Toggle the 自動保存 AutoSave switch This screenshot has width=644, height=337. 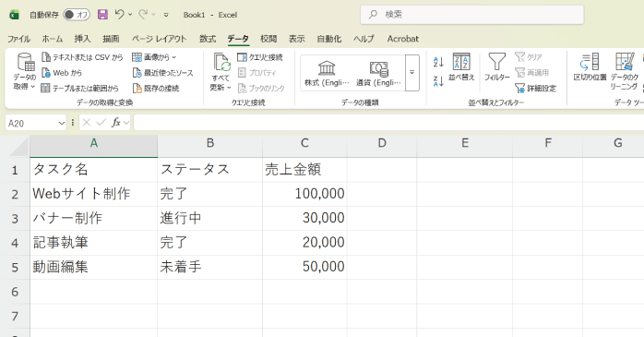pyautogui.click(x=77, y=15)
